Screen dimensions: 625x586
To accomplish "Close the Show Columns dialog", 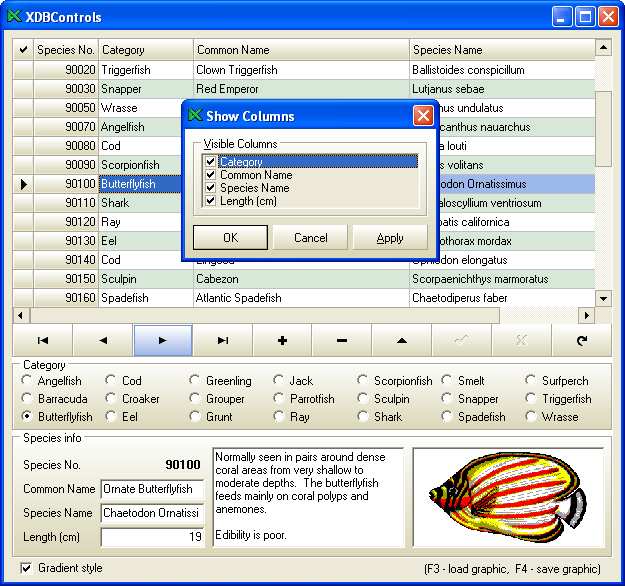I will tap(423, 116).
